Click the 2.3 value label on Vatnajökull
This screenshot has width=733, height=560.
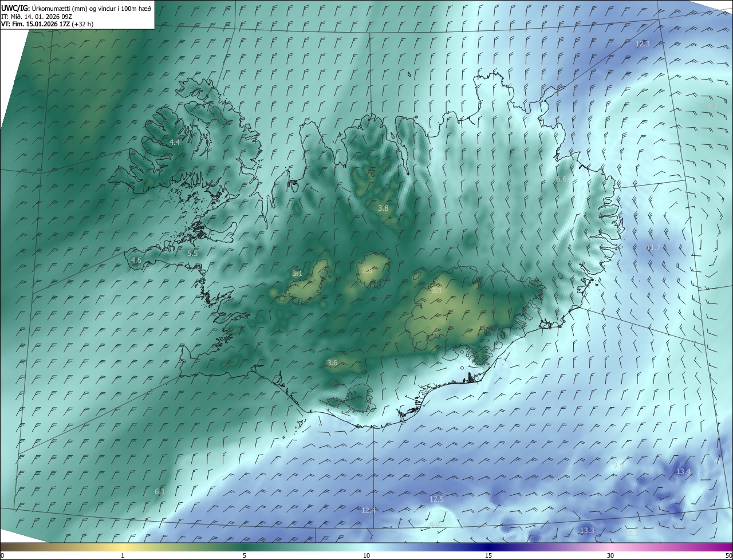coord(436,291)
